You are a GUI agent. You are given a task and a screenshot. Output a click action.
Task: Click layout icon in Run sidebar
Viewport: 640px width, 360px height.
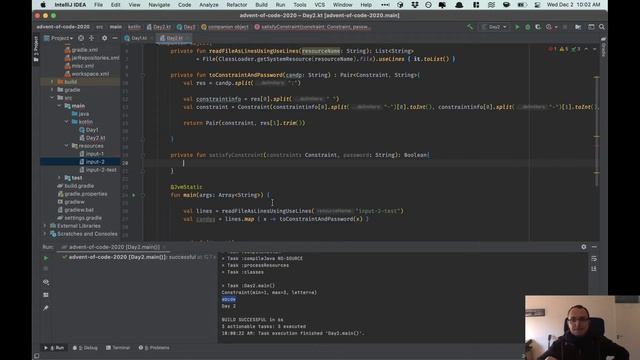click(x=46, y=295)
